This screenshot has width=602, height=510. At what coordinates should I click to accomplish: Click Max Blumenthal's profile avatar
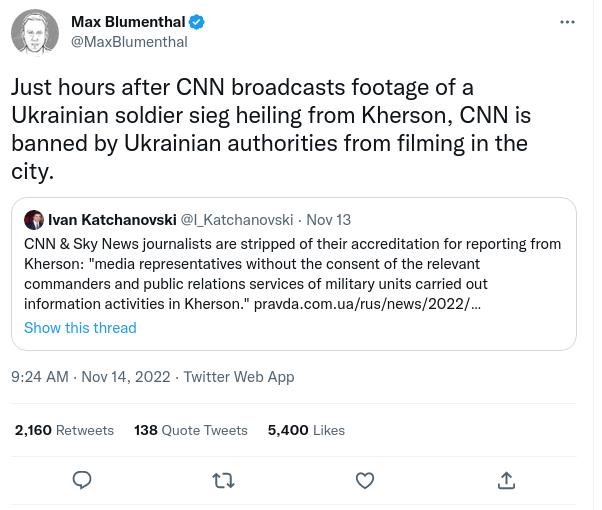click(x=35, y=32)
